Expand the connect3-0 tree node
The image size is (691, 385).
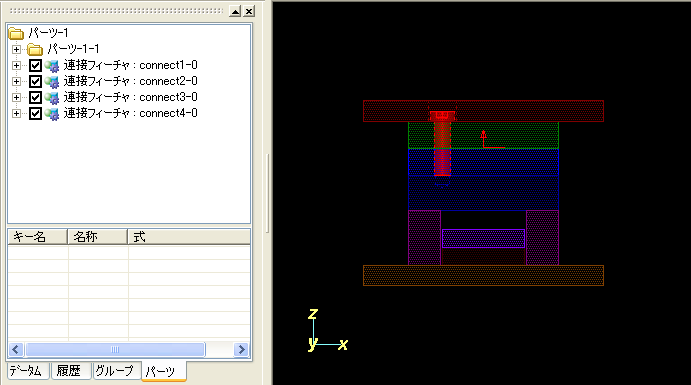click(16, 97)
